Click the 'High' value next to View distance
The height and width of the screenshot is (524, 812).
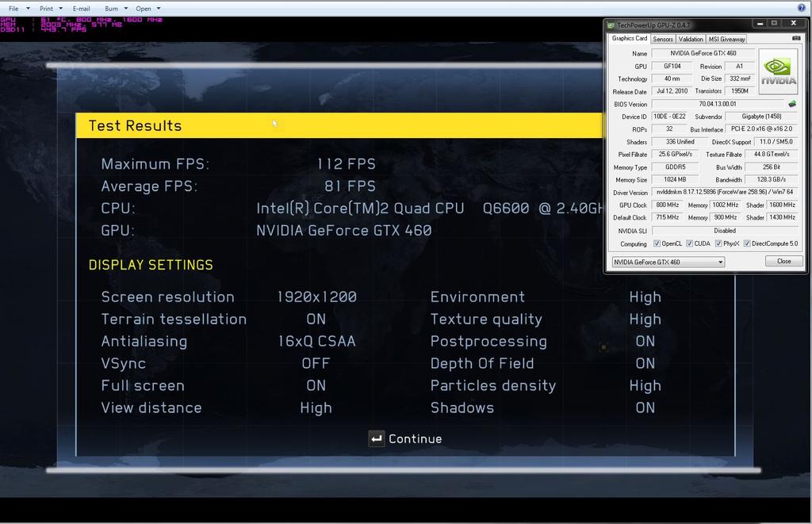click(x=316, y=408)
